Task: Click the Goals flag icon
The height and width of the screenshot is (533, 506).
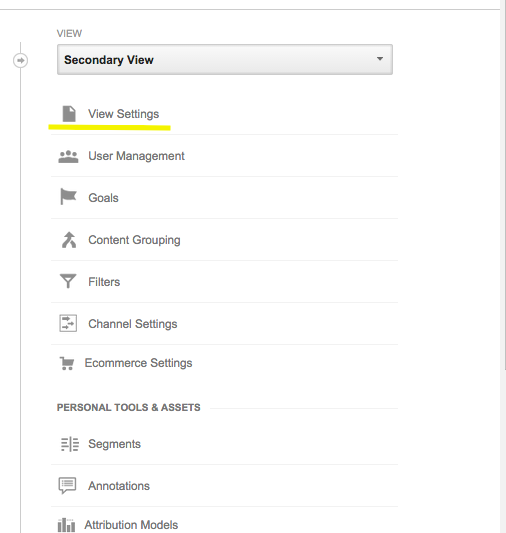Action: pyautogui.click(x=68, y=196)
